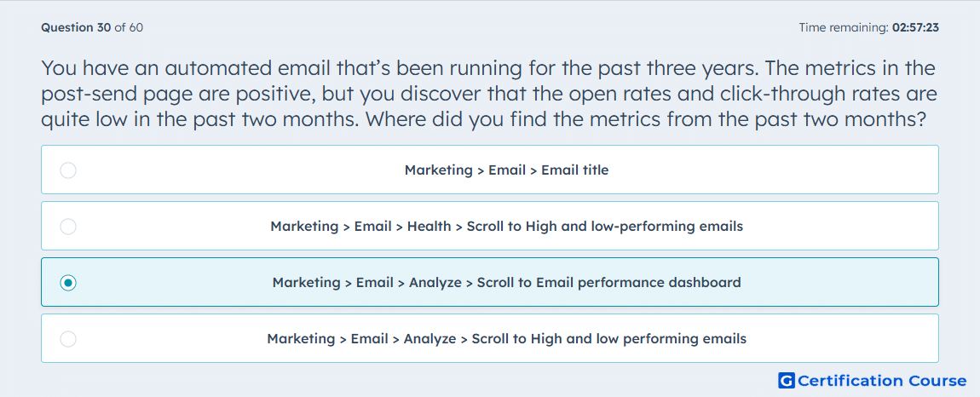Image resolution: width=980 pixels, height=397 pixels.
Task: Click the blue G Certification Course logo icon
Action: 787,380
